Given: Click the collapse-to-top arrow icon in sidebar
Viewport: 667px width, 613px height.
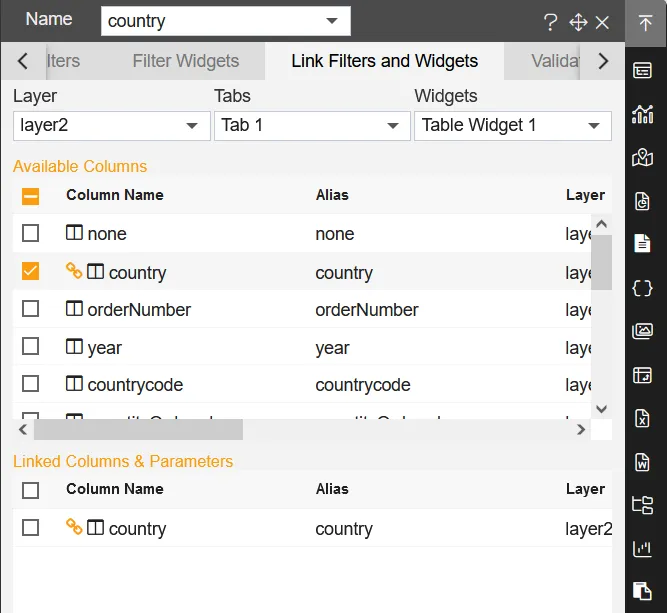Looking at the screenshot, I should coord(642,22).
